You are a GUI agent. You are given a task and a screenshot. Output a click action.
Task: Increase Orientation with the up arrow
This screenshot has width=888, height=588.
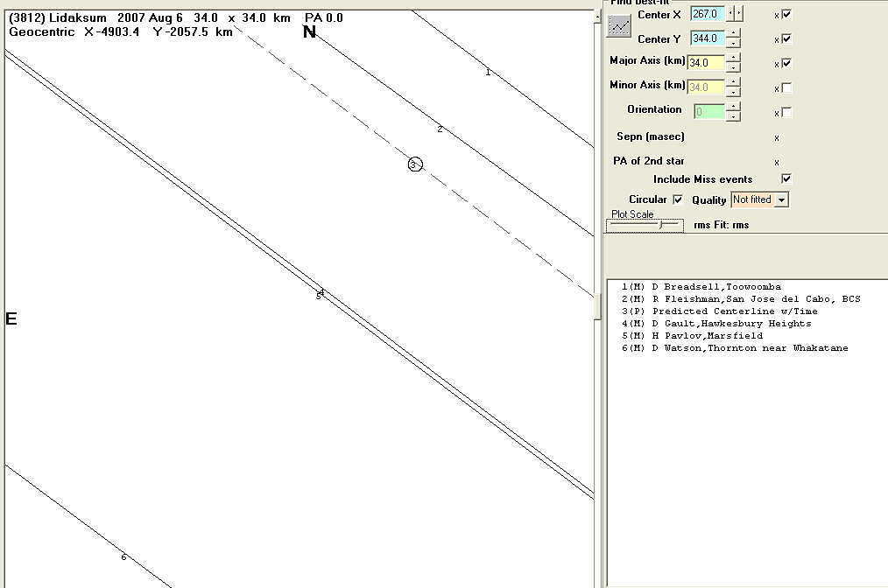pos(733,107)
